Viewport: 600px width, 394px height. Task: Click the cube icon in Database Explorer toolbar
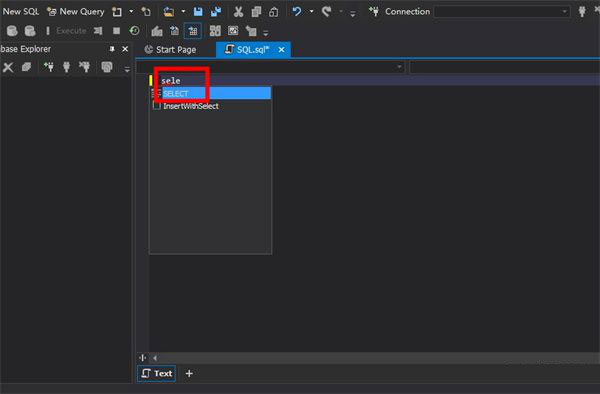tap(26, 67)
